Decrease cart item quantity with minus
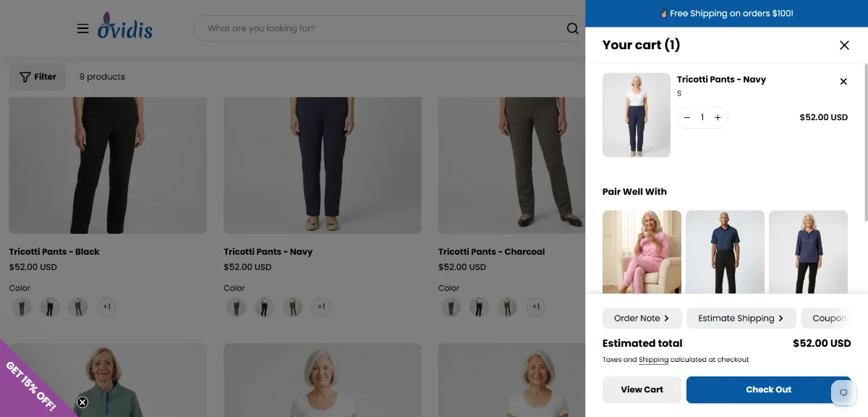This screenshot has height=417, width=868. coord(687,117)
